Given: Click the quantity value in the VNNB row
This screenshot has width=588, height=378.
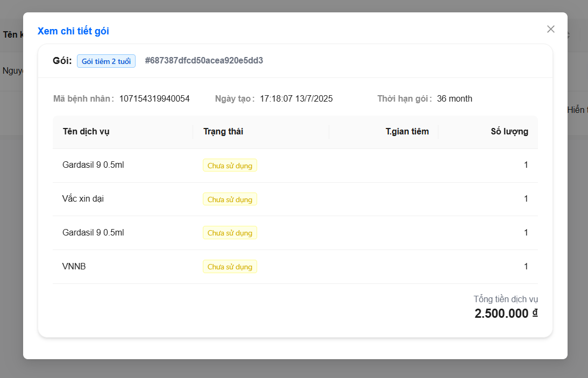Looking at the screenshot, I should point(526,267).
